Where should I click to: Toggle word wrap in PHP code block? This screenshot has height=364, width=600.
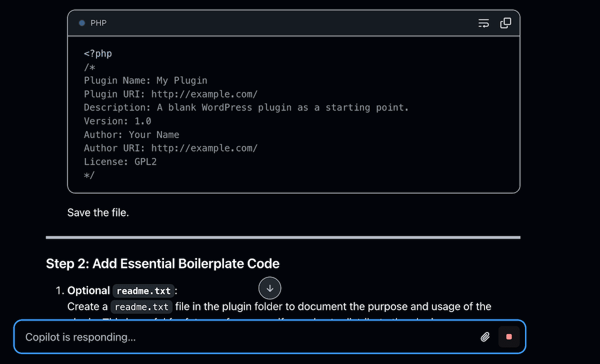pos(483,23)
